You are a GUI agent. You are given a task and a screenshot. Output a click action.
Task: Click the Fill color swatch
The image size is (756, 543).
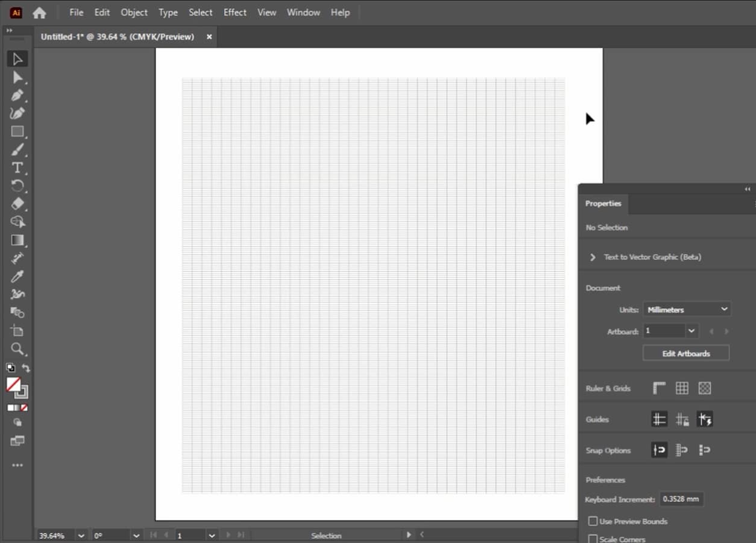point(13,384)
